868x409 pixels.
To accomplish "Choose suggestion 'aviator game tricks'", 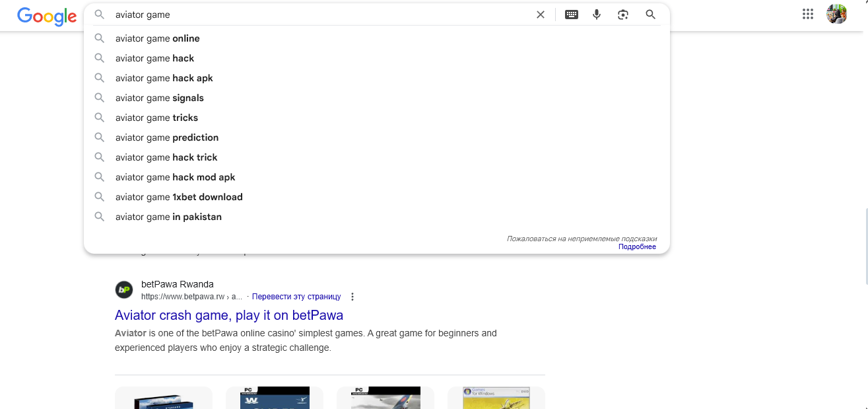I will point(377,118).
